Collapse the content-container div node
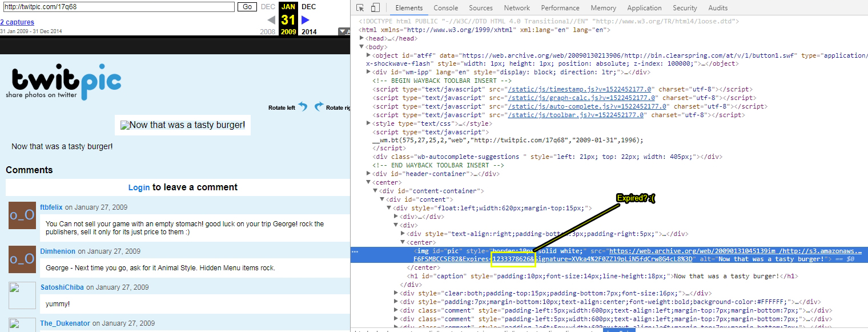 point(376,191)
